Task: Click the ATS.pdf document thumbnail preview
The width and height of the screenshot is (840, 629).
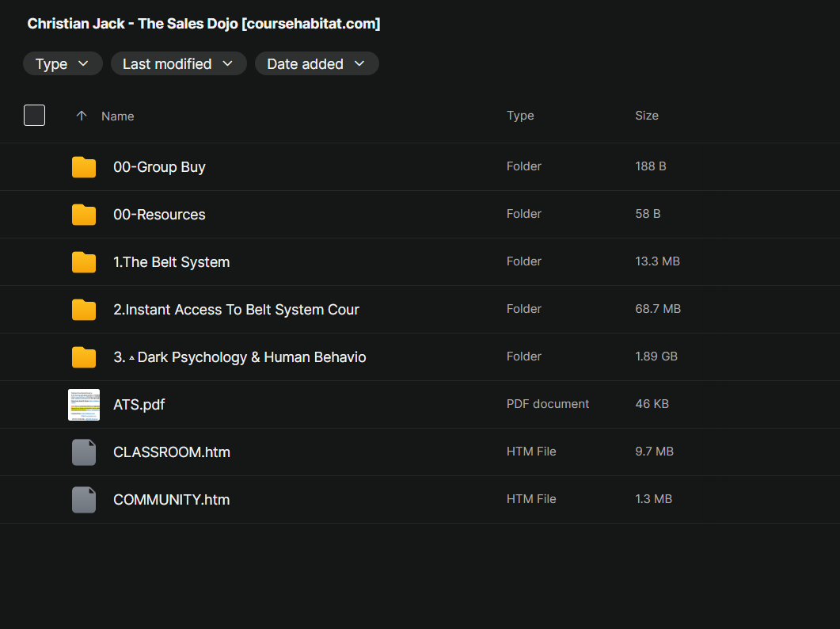Action: [84, 405]
